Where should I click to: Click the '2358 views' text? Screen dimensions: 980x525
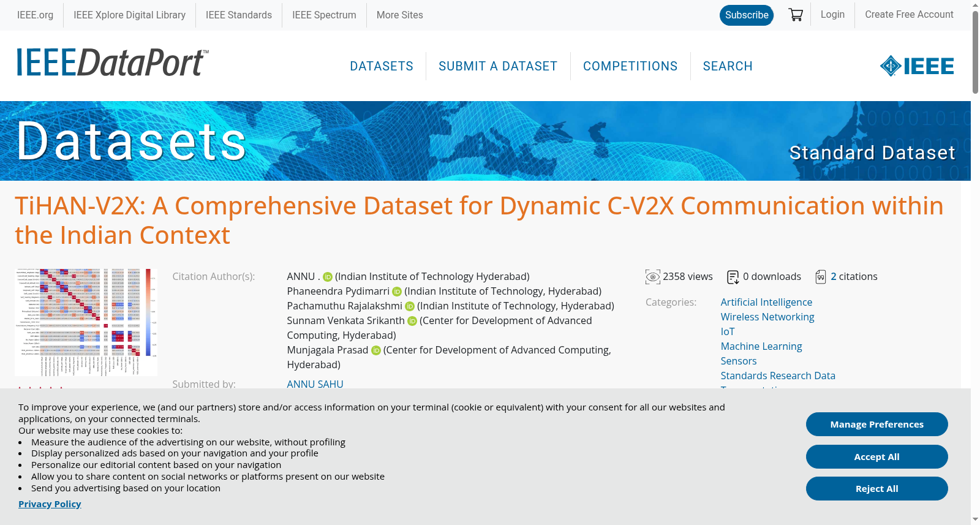click(688, 276)
